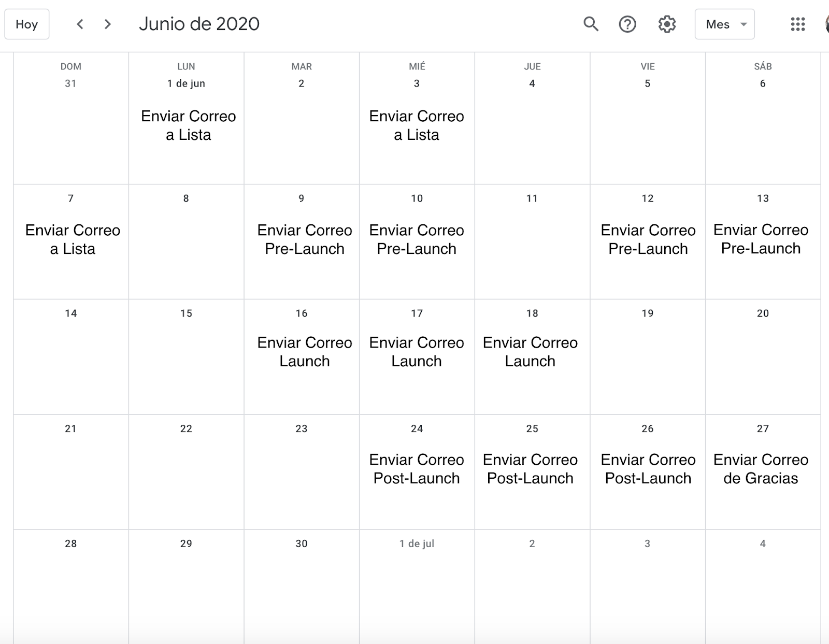This screenshot has width=829, height=644.
Task: Open 'Enviar Correo Launch' on June 18
Action: (x=530, y=352)
